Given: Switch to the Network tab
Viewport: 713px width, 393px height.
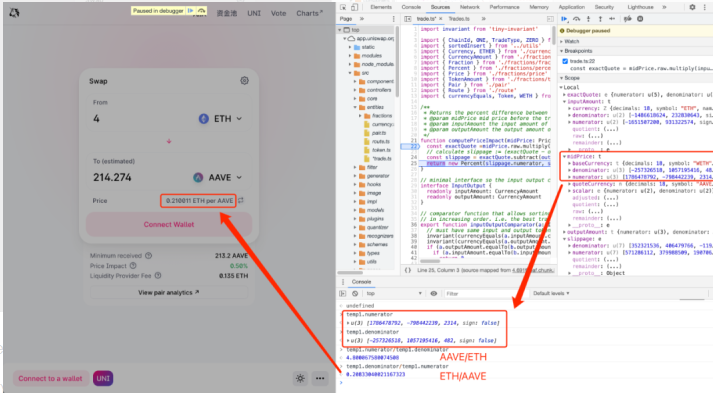Looking at the screenshot, I should 470,7.
